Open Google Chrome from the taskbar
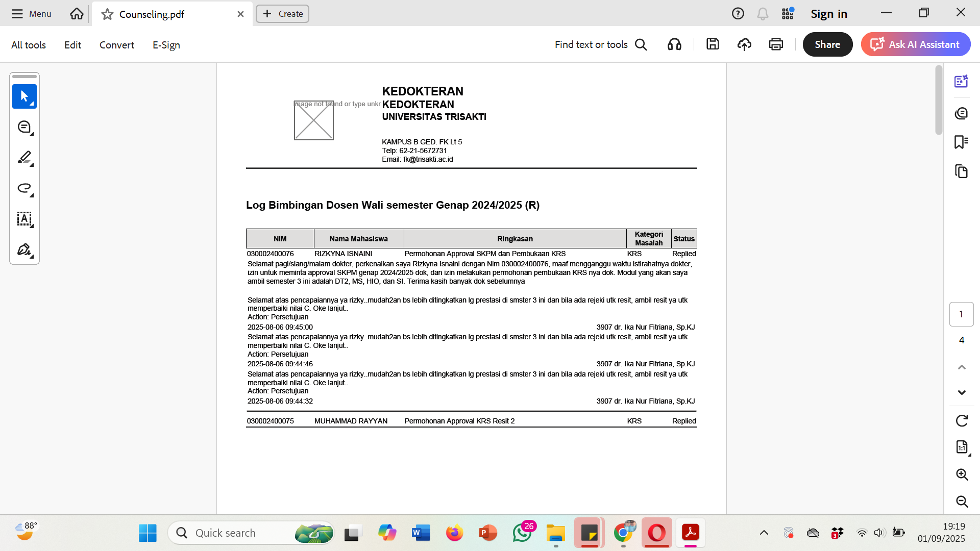980x551 pixels. pos(623,533)
